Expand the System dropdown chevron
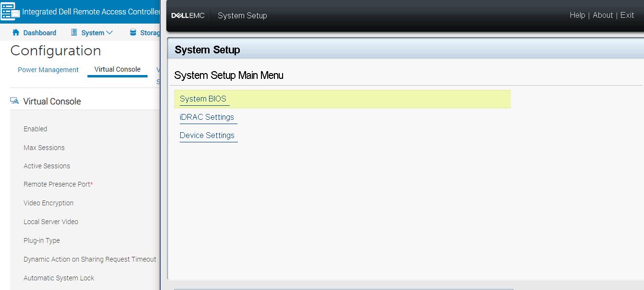 coord(110,33)
